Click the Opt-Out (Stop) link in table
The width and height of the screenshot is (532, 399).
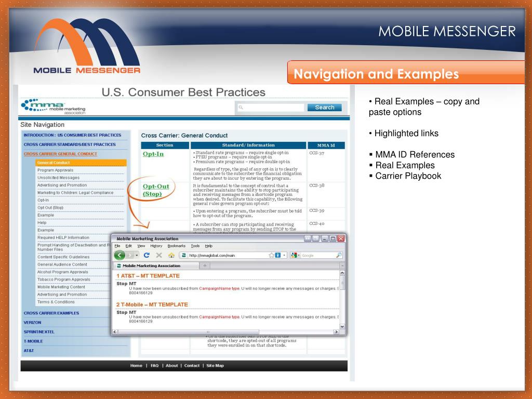click(x=156, y=190)
